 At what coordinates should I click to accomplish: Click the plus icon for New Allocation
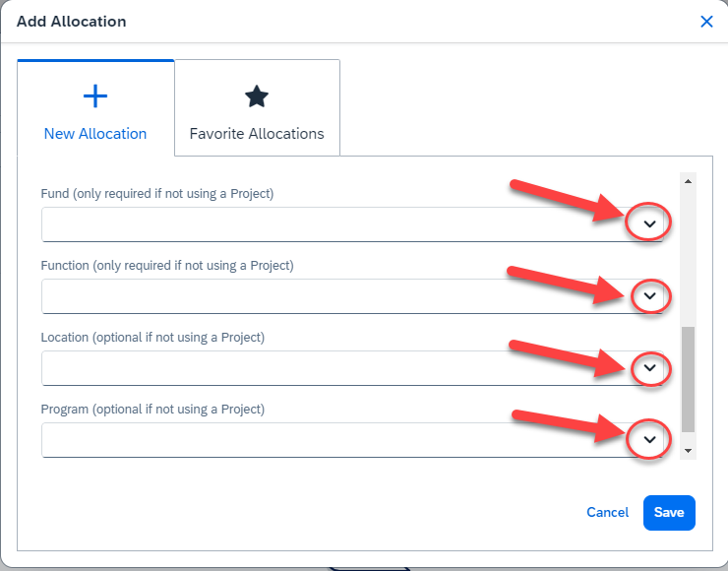[x=95, y=96]
